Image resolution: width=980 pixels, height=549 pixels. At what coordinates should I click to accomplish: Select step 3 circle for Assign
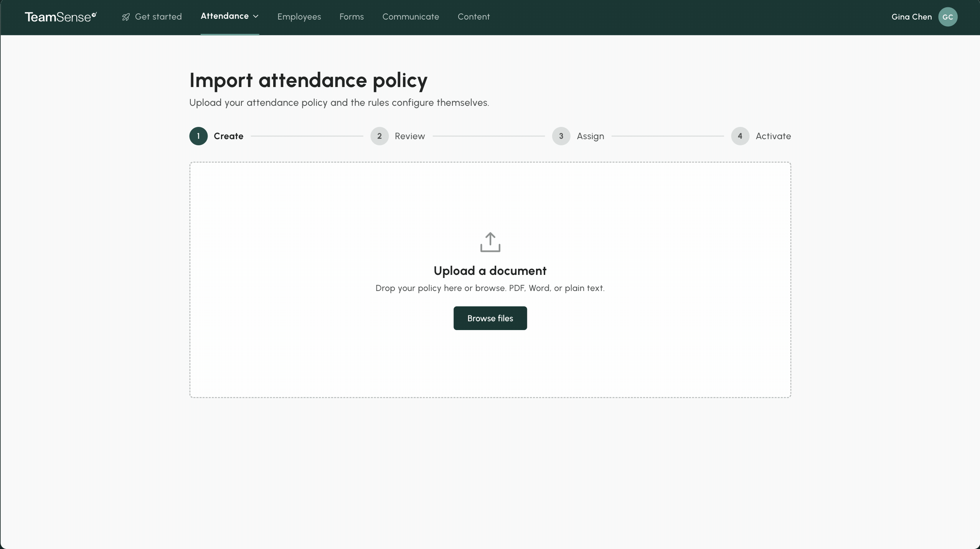pyautogui.click(x=561, y=136)
